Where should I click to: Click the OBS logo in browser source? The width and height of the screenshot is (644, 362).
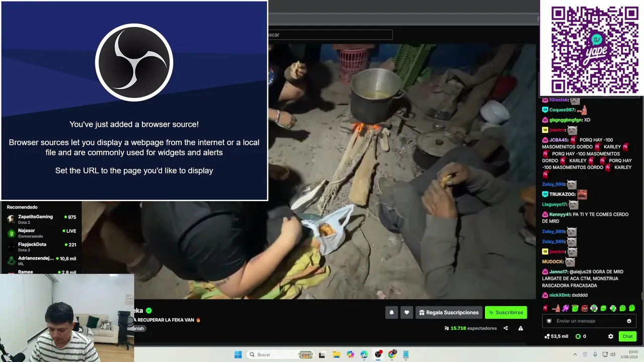[x=134, y=62]
